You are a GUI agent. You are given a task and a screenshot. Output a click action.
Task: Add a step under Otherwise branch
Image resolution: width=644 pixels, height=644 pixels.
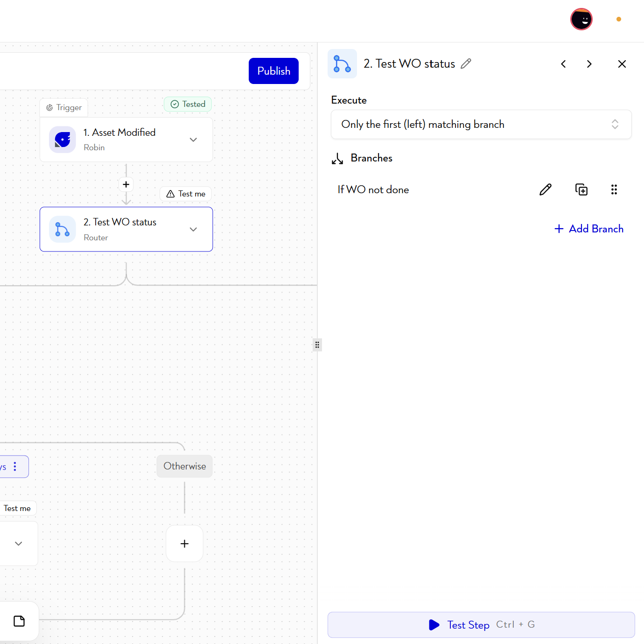tap(185, 544)
